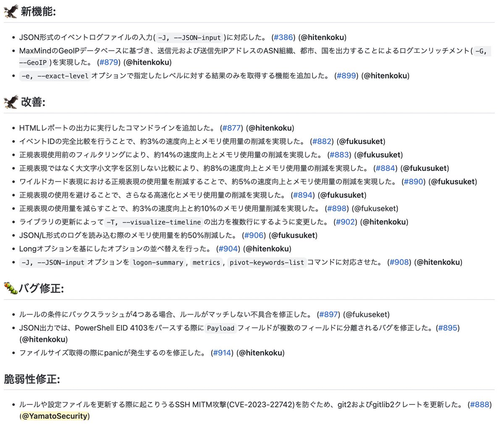The height and width of the screenshot is (425, 504).
Task: Open issue link #904
Action: click(x=228, y=249)
